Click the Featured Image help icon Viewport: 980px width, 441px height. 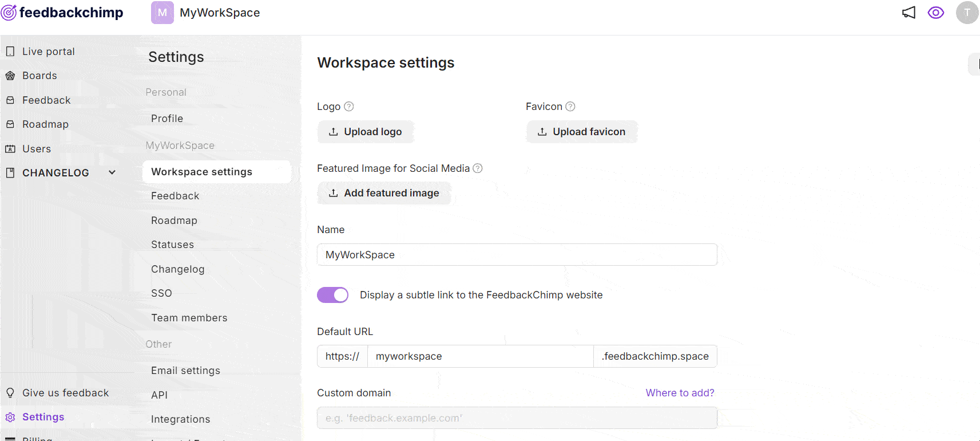click(478, 168)
